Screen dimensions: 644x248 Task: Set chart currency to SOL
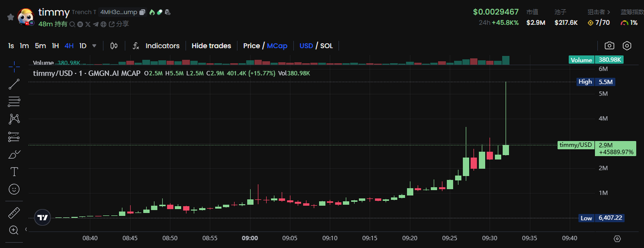[x=327, y=46]
